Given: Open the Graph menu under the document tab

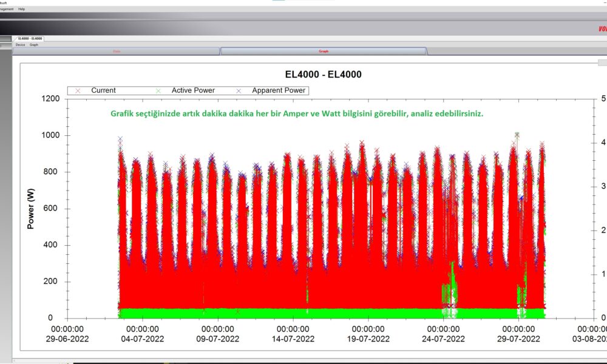Looking at the screenshot, I should click(x=34, y=45).
